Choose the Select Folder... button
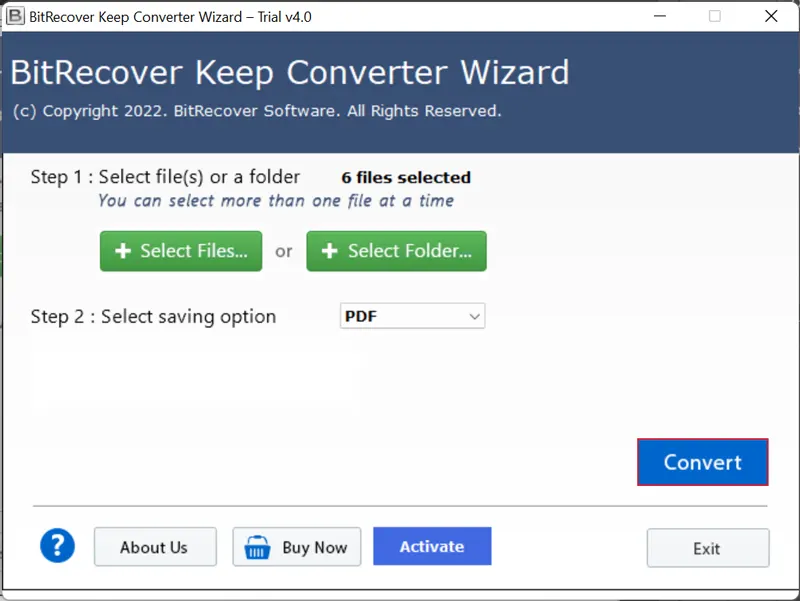Viewport: 800px width, 601px height. [x=396, y=252]
